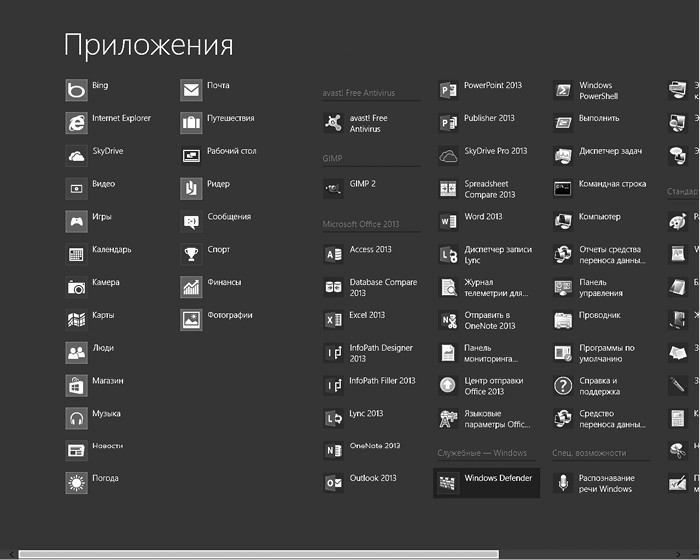This screenshot has height=560, width=700.
Task: Open Outlook 2013 icon
Action: tap(333, 483)
